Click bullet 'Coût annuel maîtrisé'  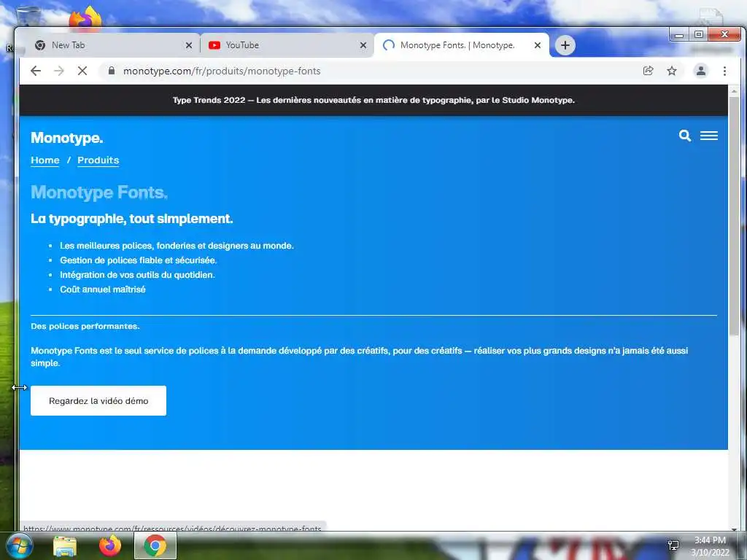[x=102, y=289]
